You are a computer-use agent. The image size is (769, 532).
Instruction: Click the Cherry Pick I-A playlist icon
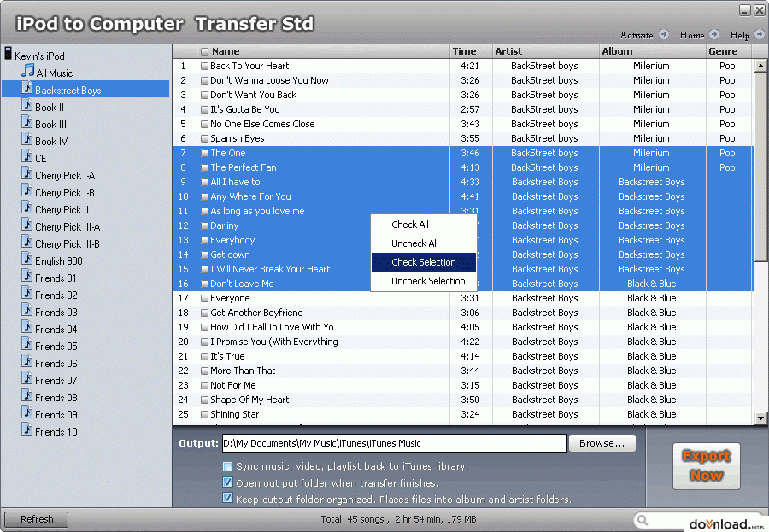(x=27, y=173)
